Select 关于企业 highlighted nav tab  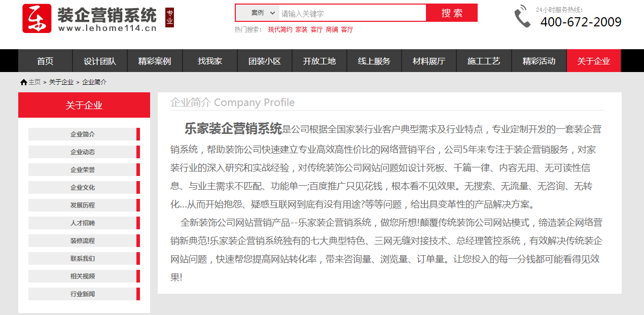[x=593, y=61]
